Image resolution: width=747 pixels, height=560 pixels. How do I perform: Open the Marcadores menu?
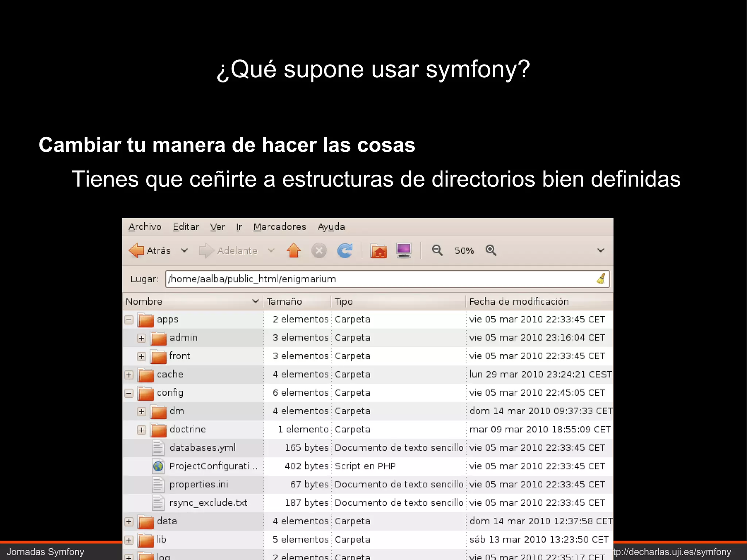(280, 227)
